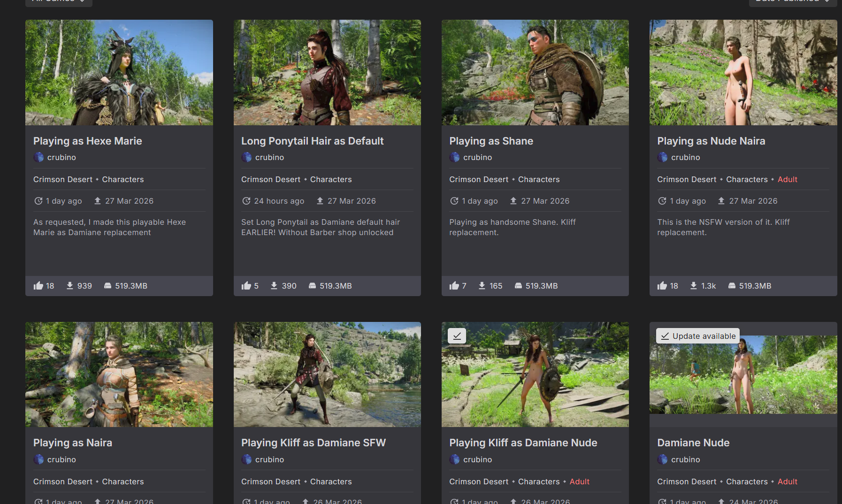842x504 pixels.
Task: Visit author crubino from Playing Kliff as Damiane Nude
Action: coord(477,459)
